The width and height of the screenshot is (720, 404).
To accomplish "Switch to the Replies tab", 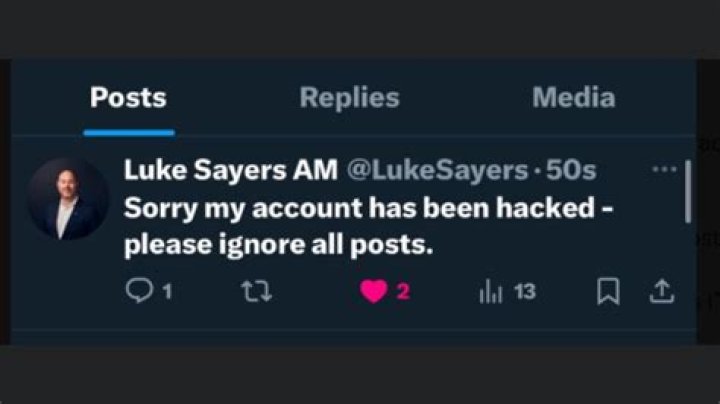I will pyautogui.click(x=349, y=97).
